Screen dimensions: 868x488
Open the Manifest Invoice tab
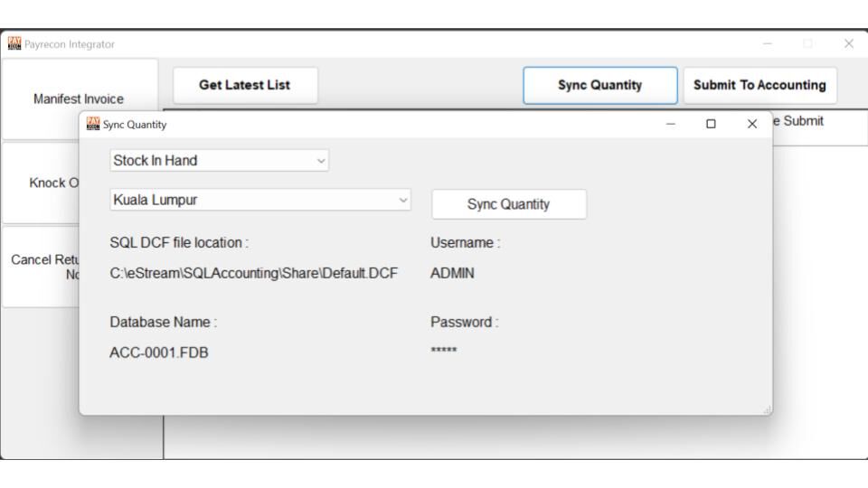click(80, 99)
